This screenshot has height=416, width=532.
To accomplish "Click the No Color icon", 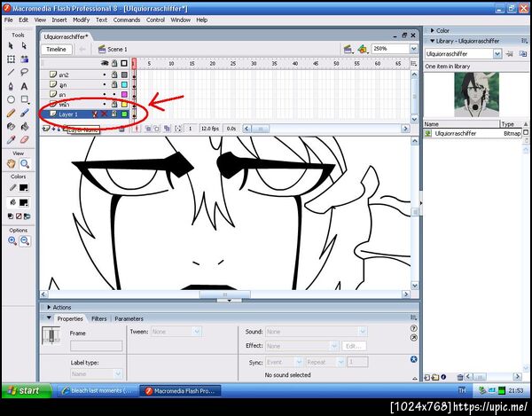I will 19,216.
